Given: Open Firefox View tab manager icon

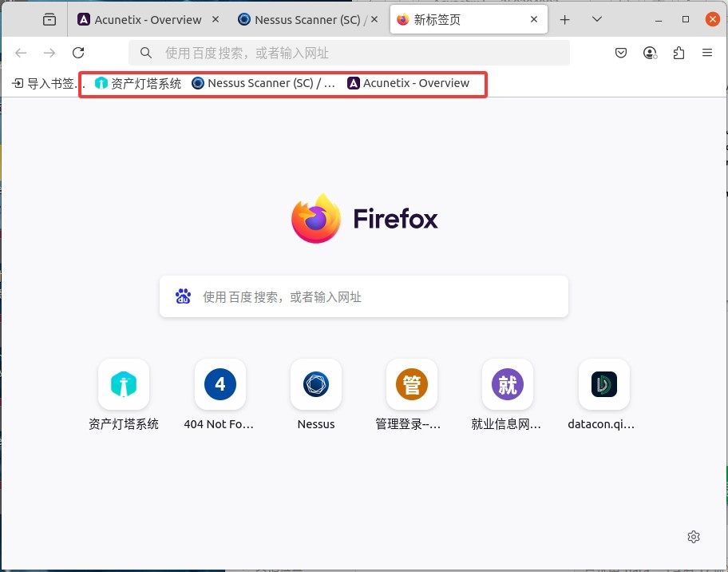Looking at the screenshot, I should [49, 19].
